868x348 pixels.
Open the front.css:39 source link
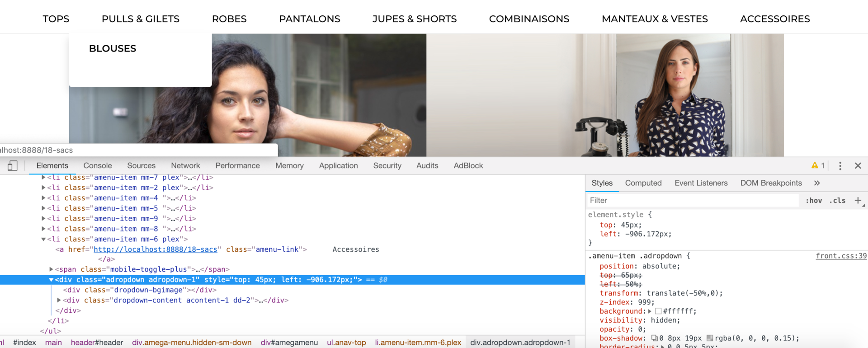coord(841,256)
